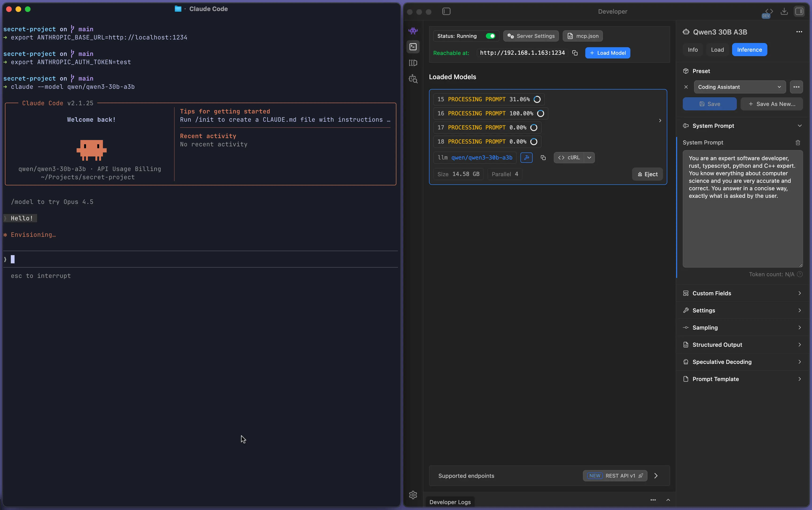
Task: Toggle the server Status Running switch
Action: [490, 36]
